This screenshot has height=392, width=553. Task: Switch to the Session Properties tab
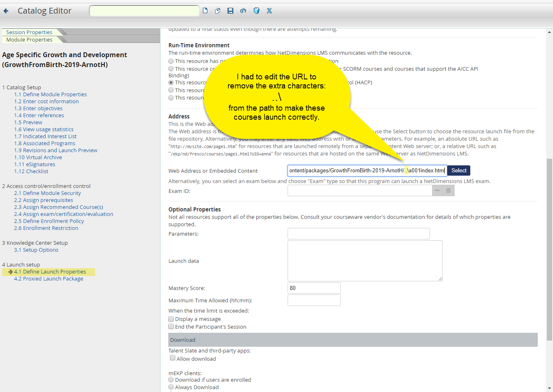pos(29,32)
